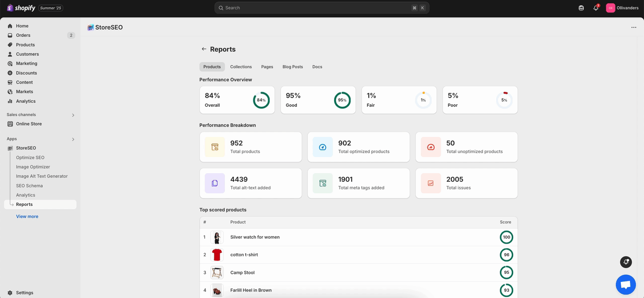Click the Farlill Heel in Brown thumbnail
This screenshot has height=298, width=644.
[x=217, y=290]
